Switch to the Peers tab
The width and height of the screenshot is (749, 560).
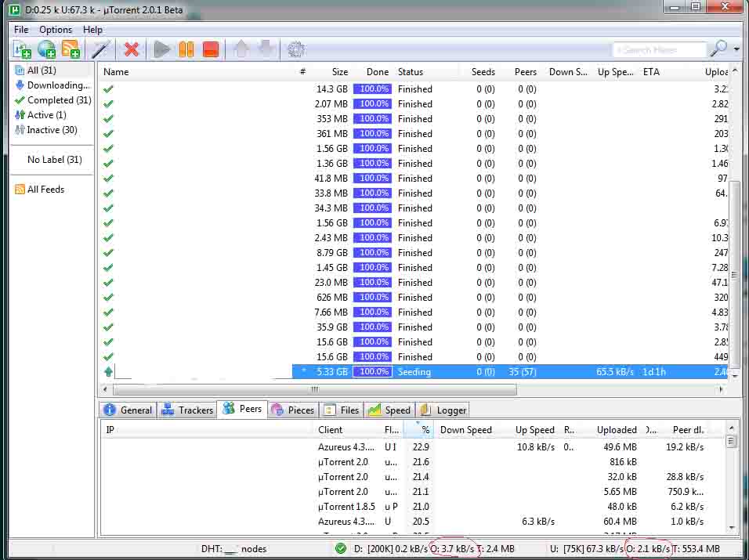[243, 409]
